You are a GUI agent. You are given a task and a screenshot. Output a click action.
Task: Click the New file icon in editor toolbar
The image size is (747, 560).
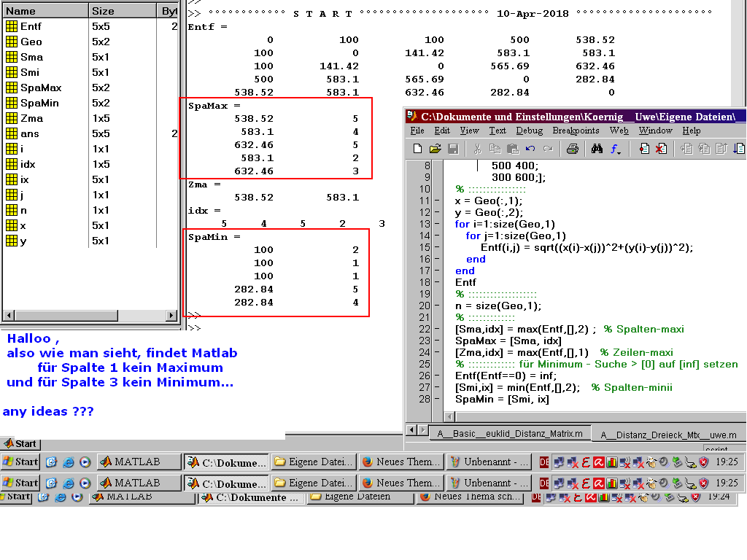pos(417,149)
